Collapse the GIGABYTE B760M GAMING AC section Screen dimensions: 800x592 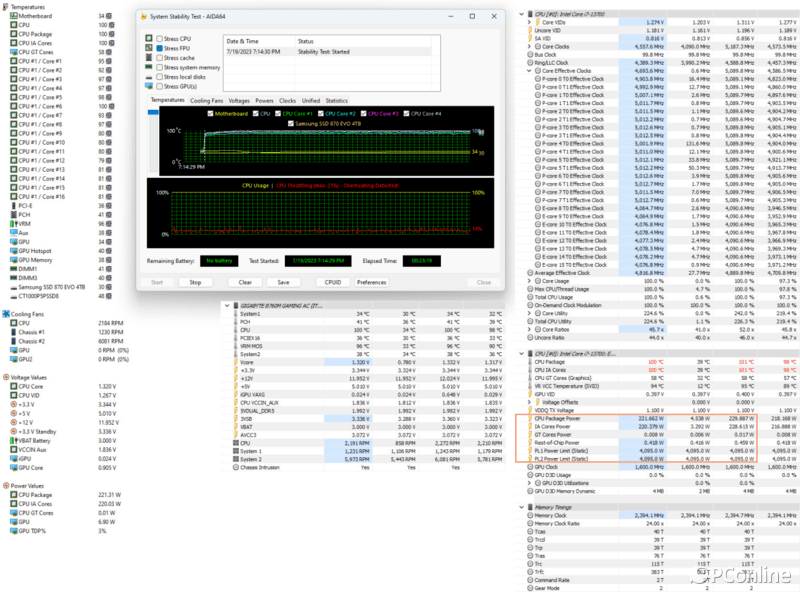coord(227,306)
